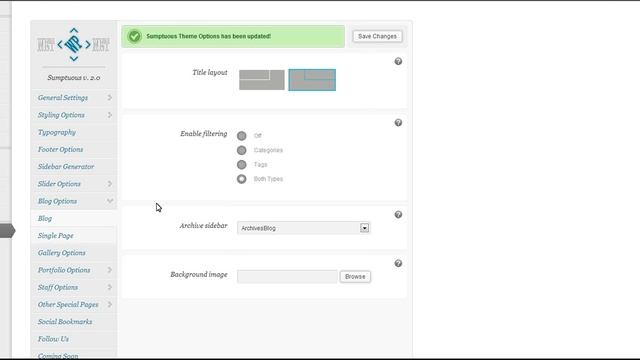Expand Other Special Pages submenu arrow
The width and height of the screenshot is (640, 360).
click(x=109, y=304)
